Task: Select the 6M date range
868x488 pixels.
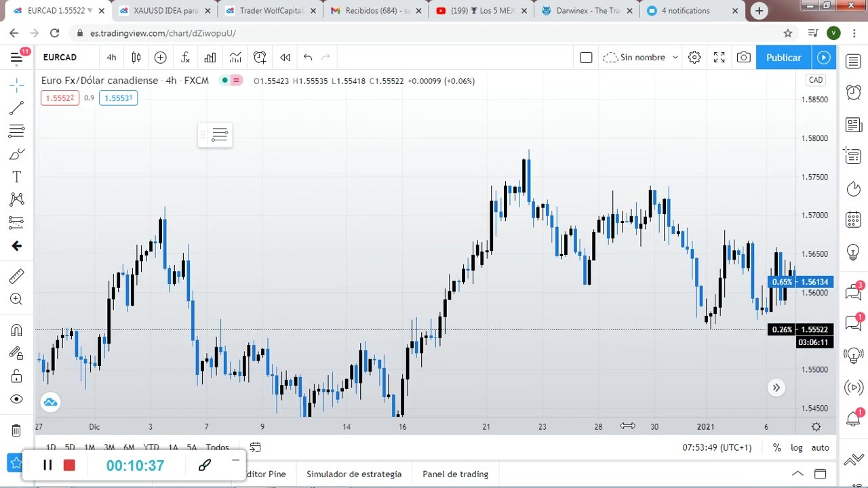Action: (129, 447)
